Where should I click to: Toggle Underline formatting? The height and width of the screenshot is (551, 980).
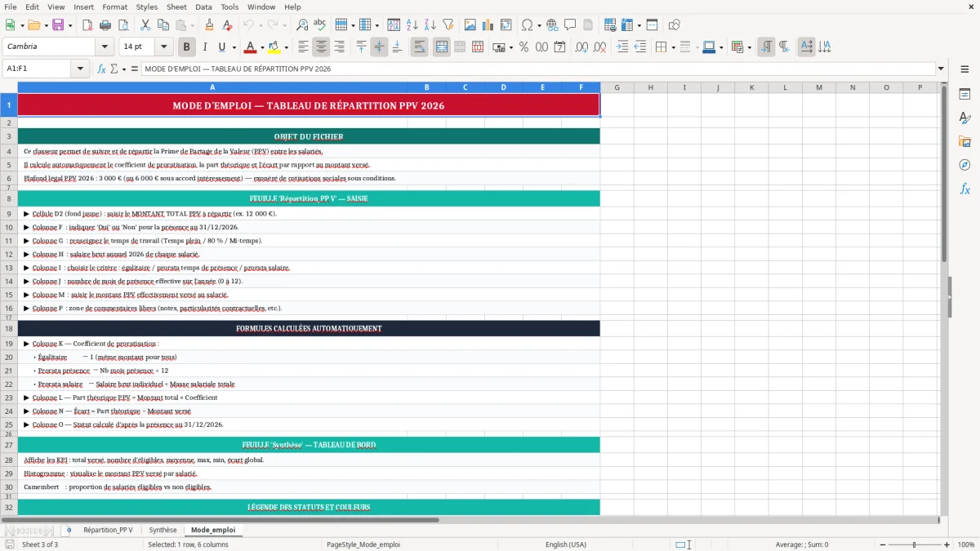(222, 47)
